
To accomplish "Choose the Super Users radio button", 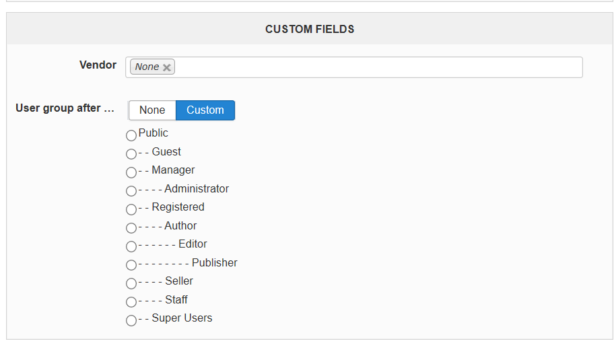I will tap(131, 320).
